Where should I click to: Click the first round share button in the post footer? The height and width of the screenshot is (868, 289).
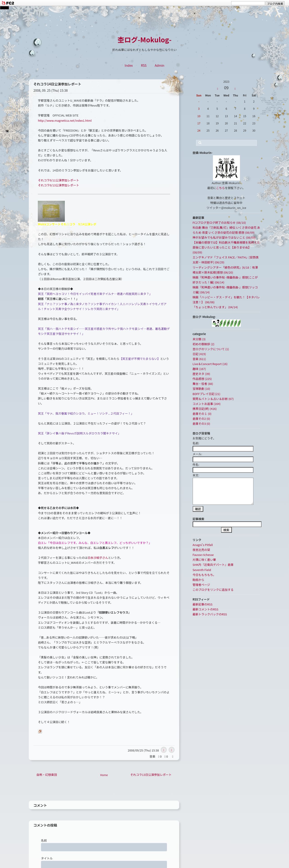(163, 750)
